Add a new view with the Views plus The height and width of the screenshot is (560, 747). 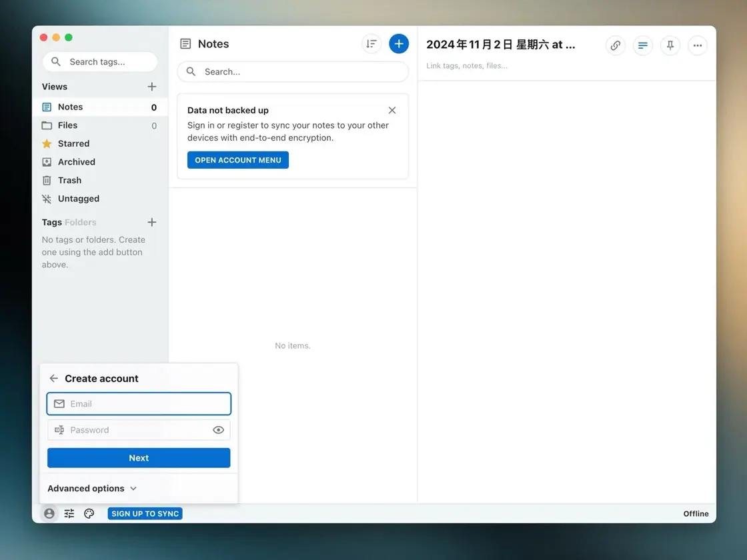(151, 87)
